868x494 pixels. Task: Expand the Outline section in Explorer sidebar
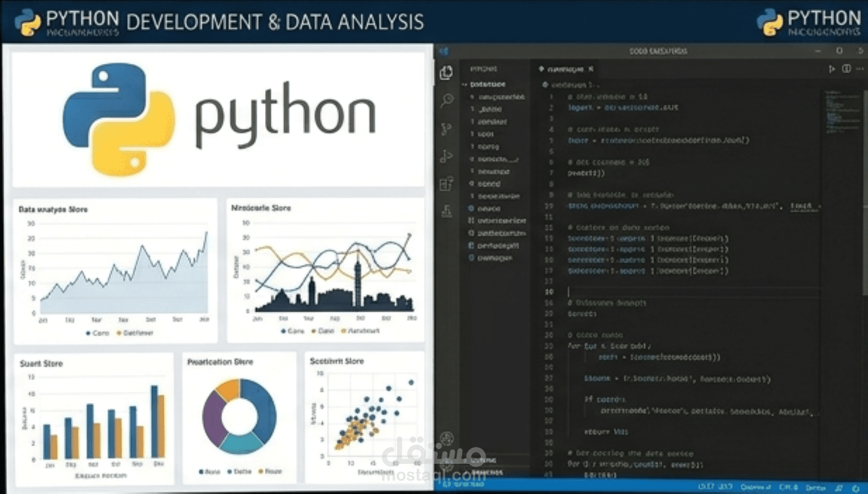(479, 460)
